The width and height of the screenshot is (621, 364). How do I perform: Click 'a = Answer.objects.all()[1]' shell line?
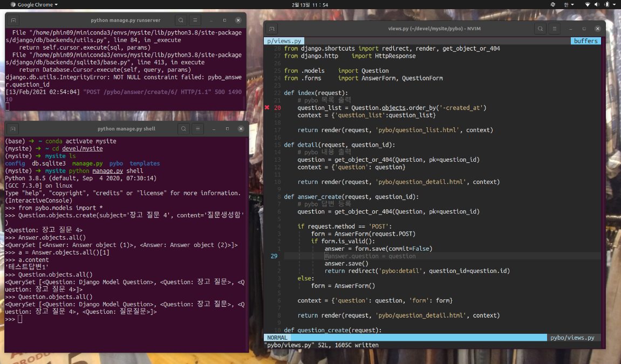pos(64,252)
